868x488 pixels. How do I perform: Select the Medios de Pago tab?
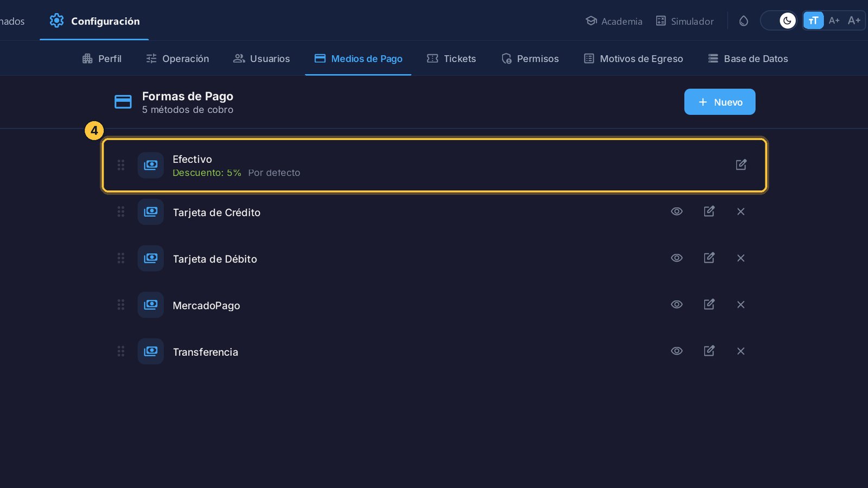[358, 59]
